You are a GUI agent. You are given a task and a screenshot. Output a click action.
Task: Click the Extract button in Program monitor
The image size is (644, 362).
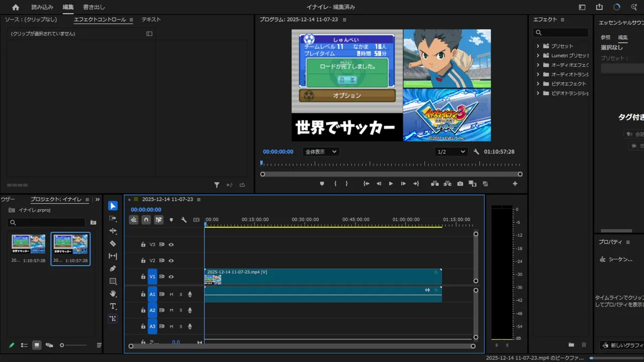[x=447, y=184]
